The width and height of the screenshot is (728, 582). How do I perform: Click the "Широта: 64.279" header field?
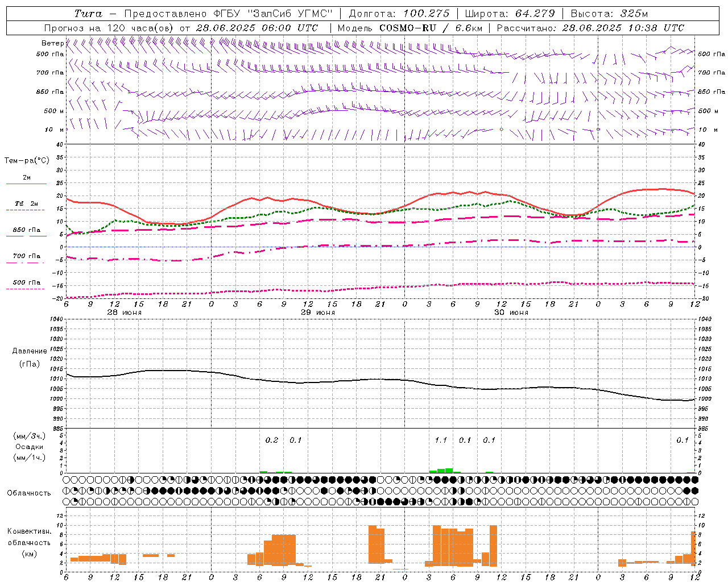[x=510, y=14]
